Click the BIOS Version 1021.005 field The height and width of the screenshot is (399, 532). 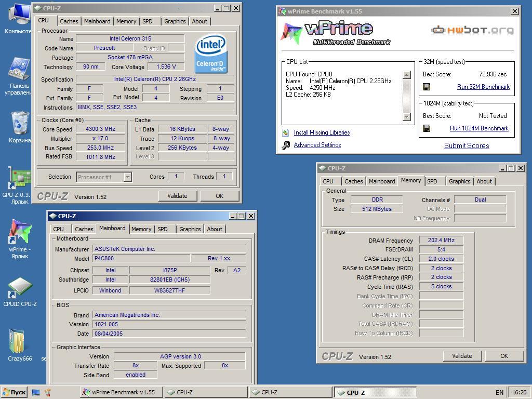click(x=169, y=324)
